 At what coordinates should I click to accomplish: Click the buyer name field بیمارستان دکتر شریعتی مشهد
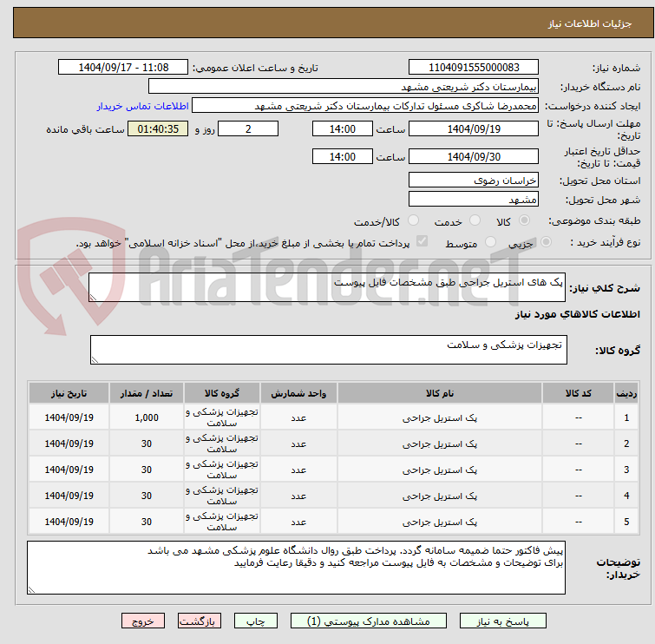pyautogui.click(x=344, y=87)
